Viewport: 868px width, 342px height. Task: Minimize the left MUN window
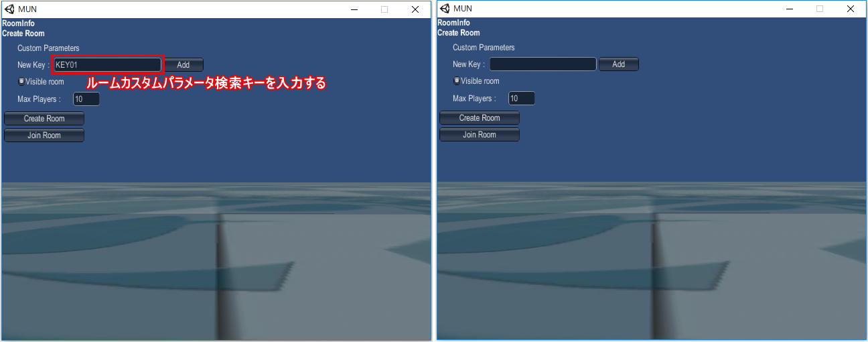pos(355,9)
